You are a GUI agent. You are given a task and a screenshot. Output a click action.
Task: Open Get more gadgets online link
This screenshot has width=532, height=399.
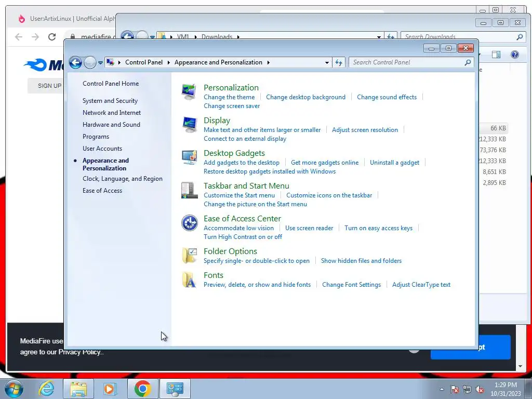325,163
